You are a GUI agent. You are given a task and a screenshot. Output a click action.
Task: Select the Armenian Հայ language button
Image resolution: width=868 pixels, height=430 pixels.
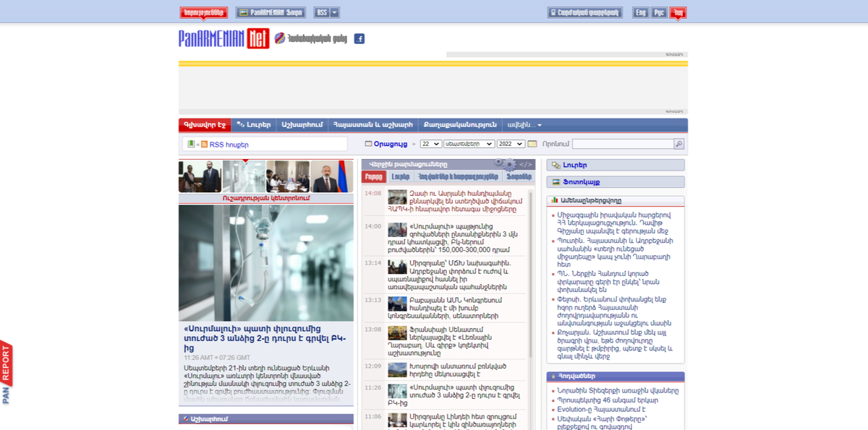[x=678, y=12]
